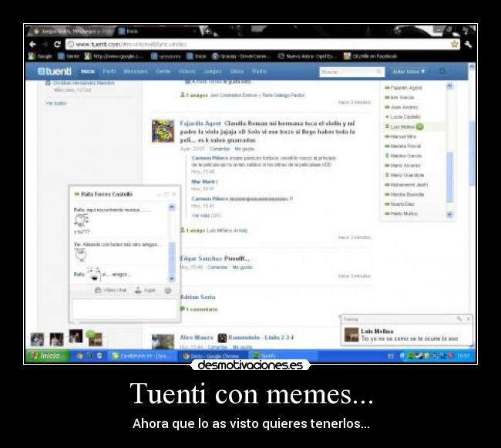Close the Luis Molina notification popup
Image resolution: width=501 pixels, height=448 pixels.
click(x=468, y=318)
